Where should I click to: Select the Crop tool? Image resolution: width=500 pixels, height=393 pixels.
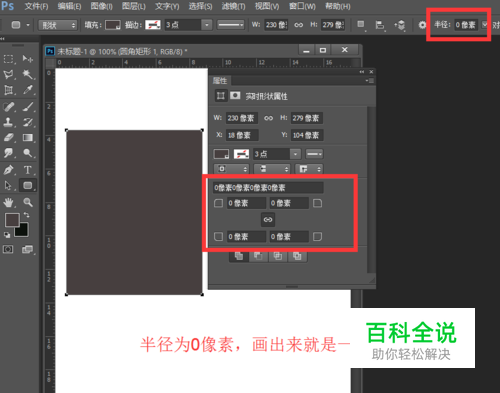point(8,90)
